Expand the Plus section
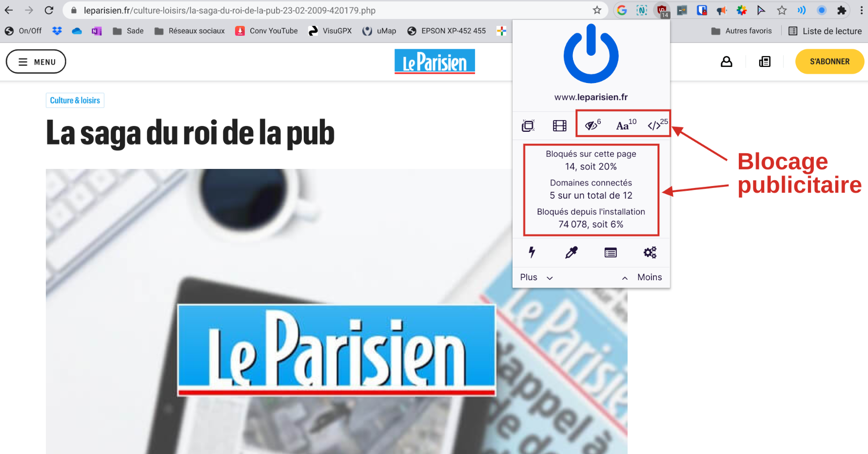 536,277
